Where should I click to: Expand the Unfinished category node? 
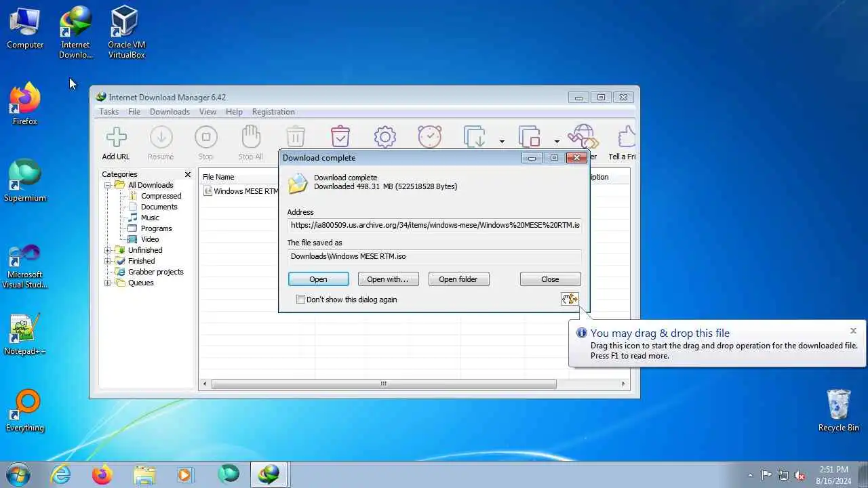tap(107, 250)
